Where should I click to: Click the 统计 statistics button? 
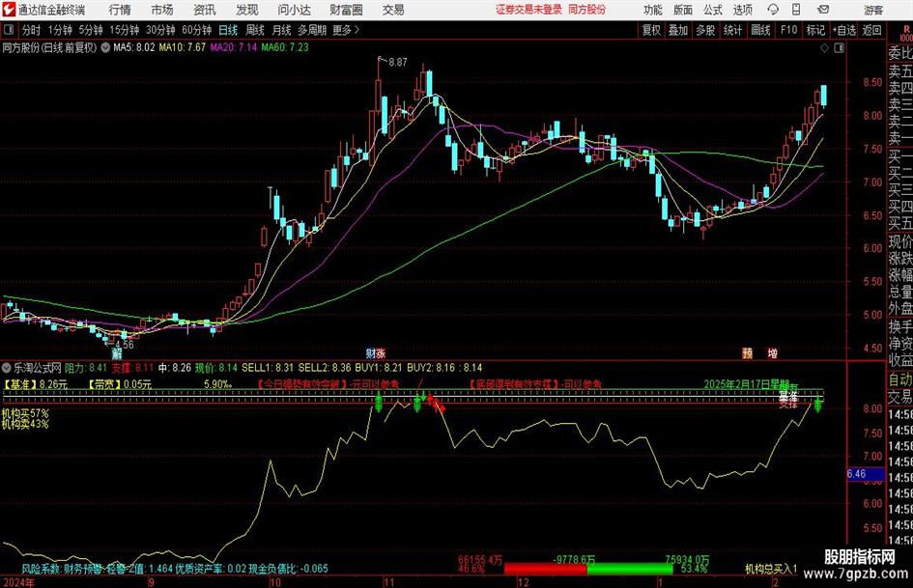point(732,30)
